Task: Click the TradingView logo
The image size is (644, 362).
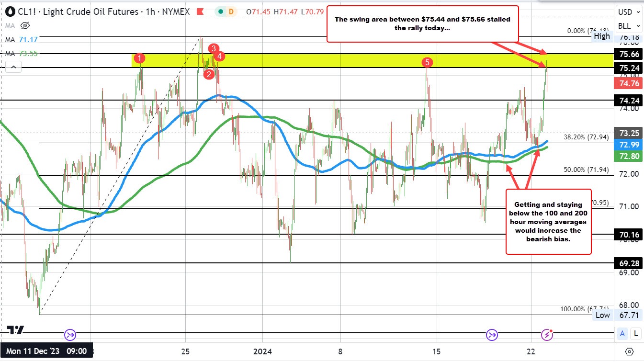Action: [x=15, y=330]
